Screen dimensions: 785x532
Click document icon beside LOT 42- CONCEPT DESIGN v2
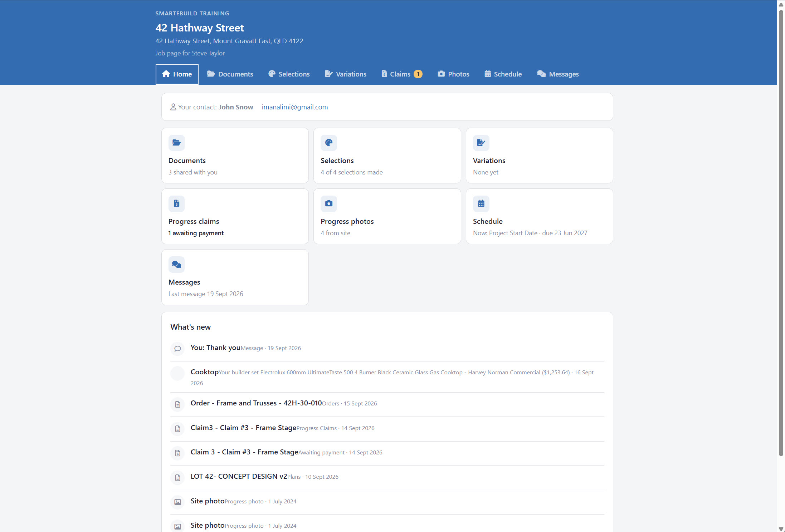[x=177, y=478]
